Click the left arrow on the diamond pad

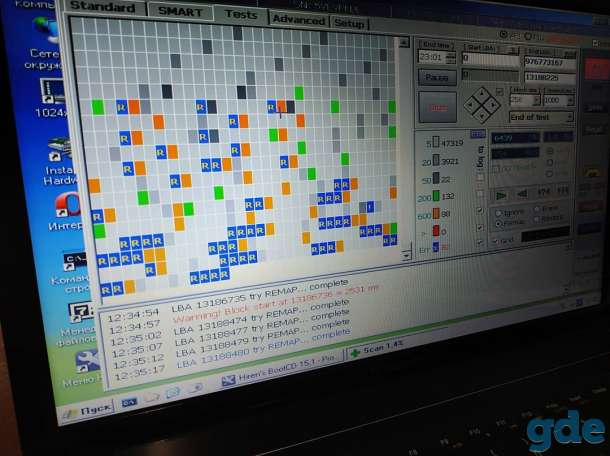coord(470,104)
